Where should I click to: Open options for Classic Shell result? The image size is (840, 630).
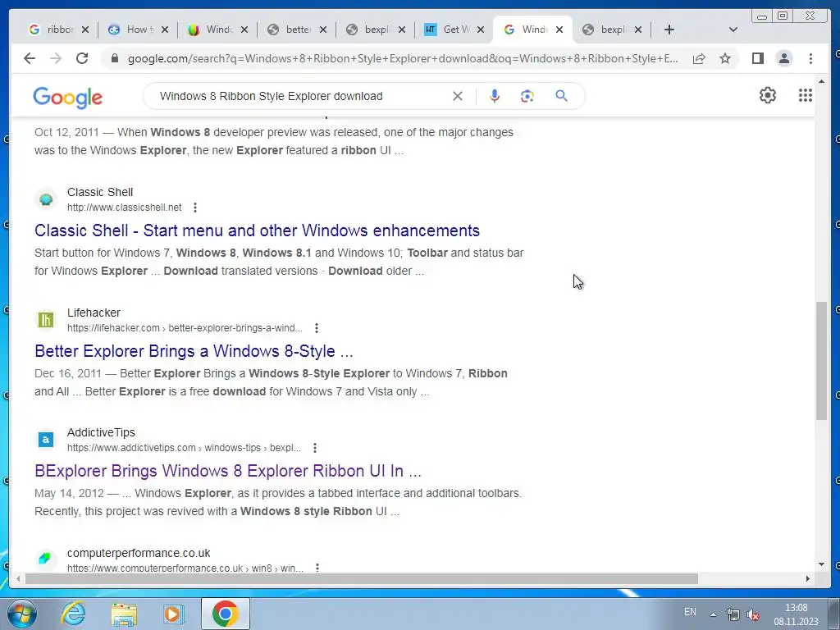[195, 208]
